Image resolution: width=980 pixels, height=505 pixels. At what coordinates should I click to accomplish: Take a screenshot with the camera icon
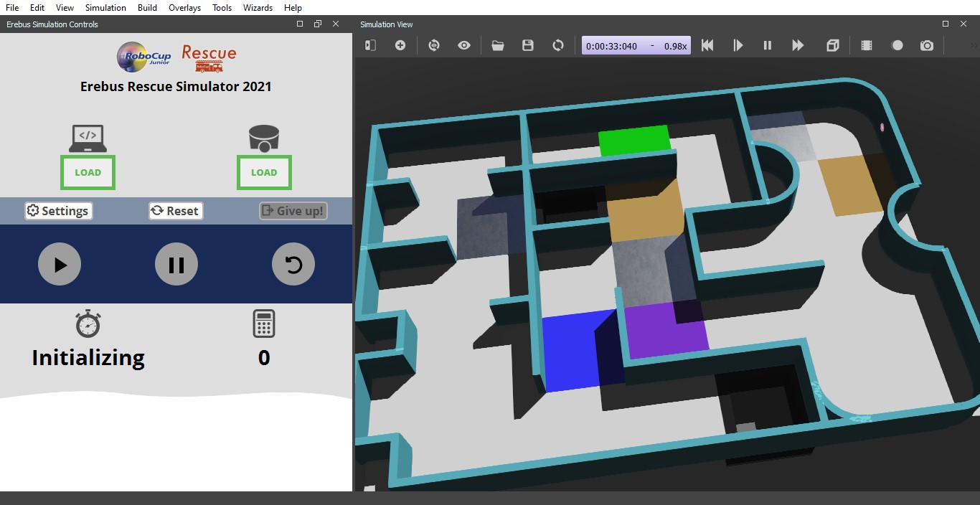coord(927,45)
